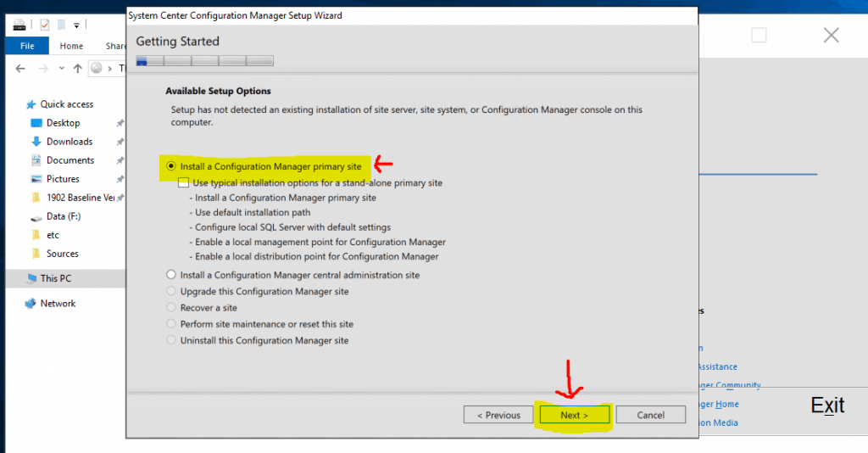Click 'Enable a local distribution point' line
This screenshot has width=868, height=453.
[x=317, y=256]
